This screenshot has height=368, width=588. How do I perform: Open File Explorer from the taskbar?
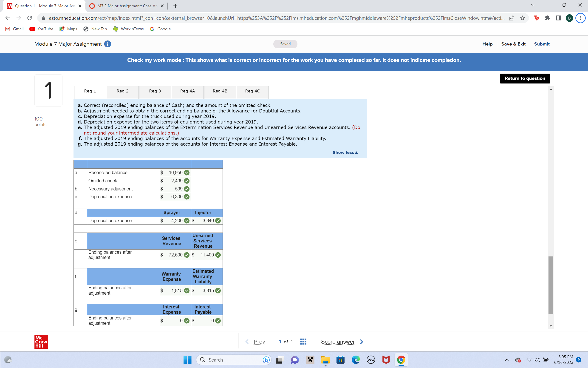click(325, 360)
